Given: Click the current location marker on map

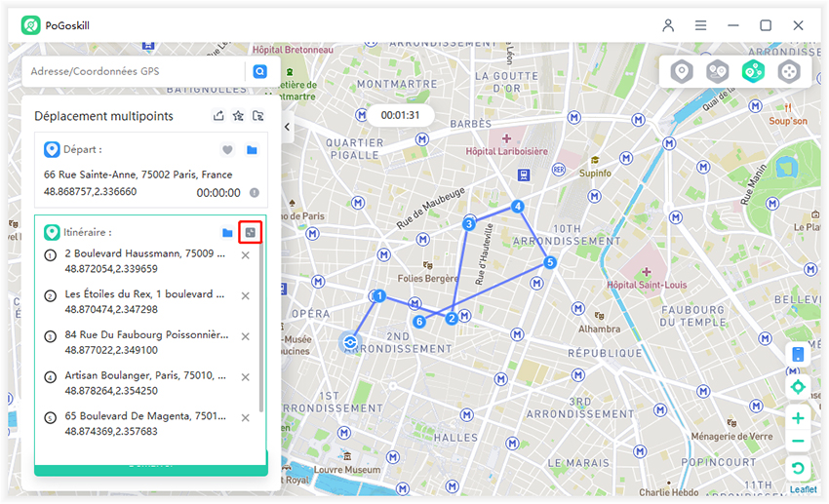Looking at the screenshot, I should click(349, 342).
